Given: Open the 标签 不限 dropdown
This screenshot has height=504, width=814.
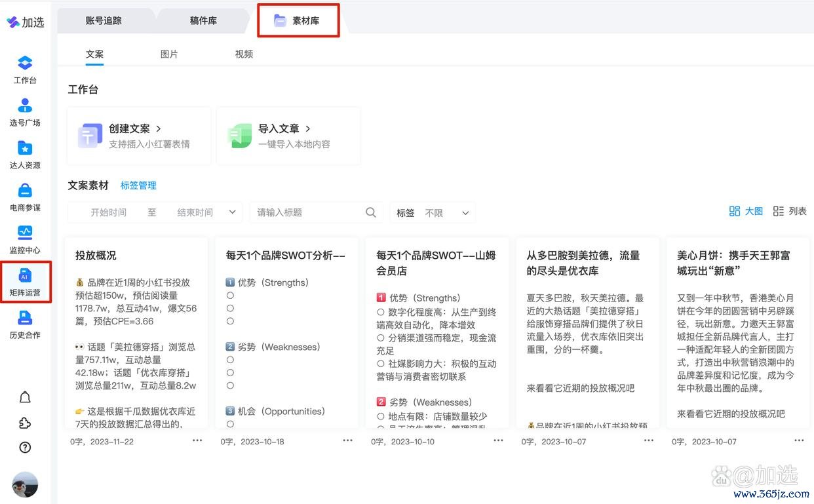Looking at the screenshot, I should point(433,213).
